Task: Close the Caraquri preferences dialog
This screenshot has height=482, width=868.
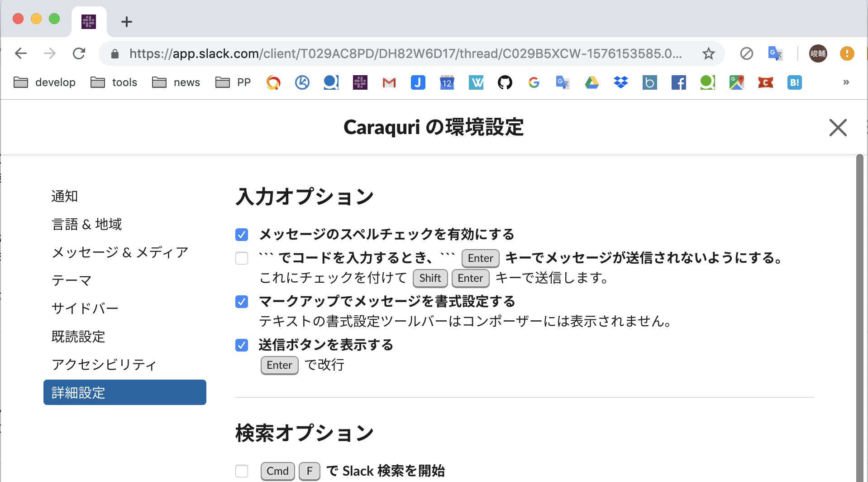Action: pos(838,127)
